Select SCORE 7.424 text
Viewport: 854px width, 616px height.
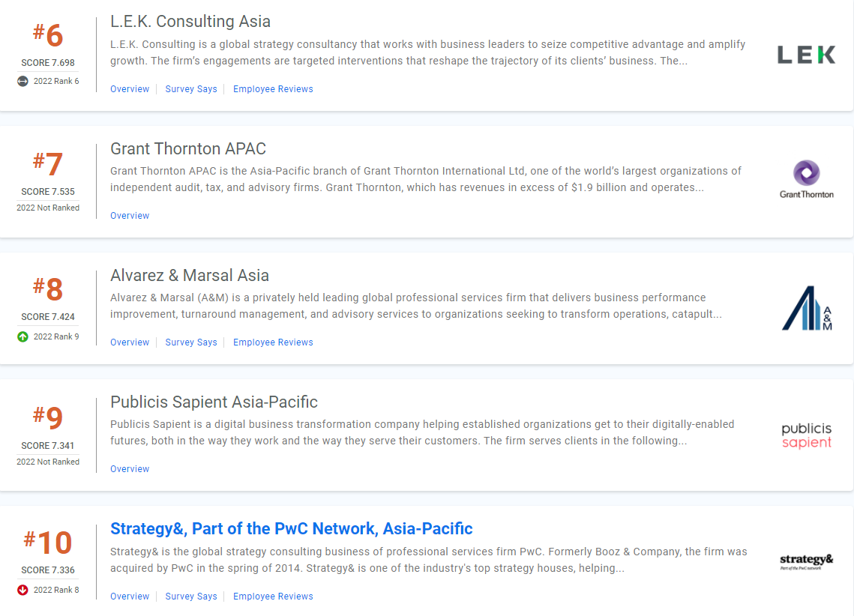48,317
